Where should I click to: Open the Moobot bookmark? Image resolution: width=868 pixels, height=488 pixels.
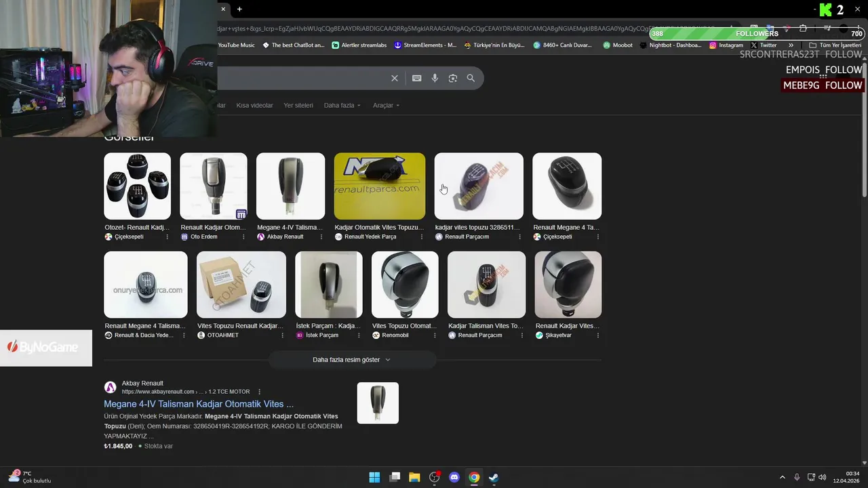[x=618, y=45]
